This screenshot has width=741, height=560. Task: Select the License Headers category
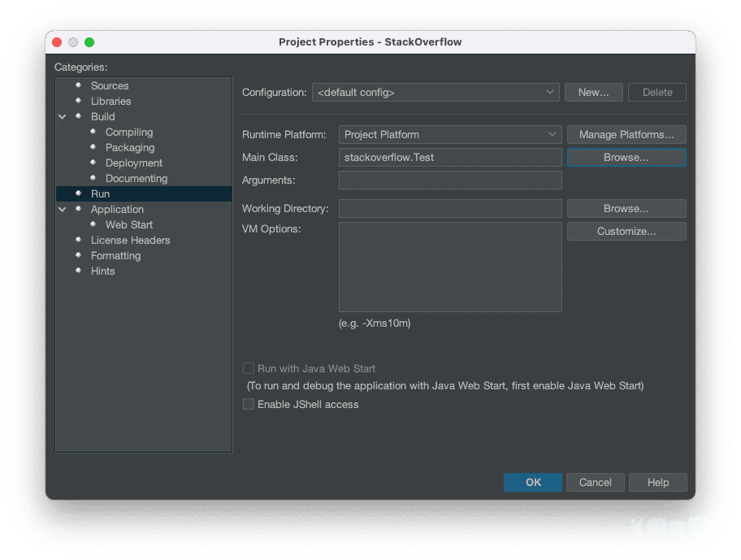point(130,240)
